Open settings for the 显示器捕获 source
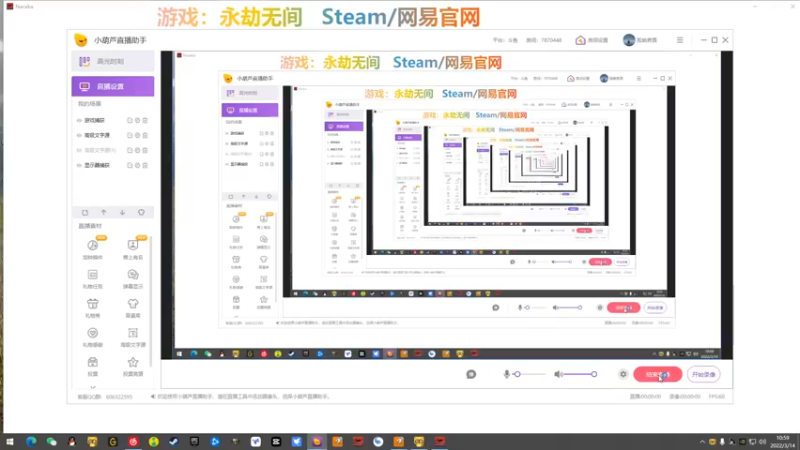 pyautogui.click(x=137, y=165)
